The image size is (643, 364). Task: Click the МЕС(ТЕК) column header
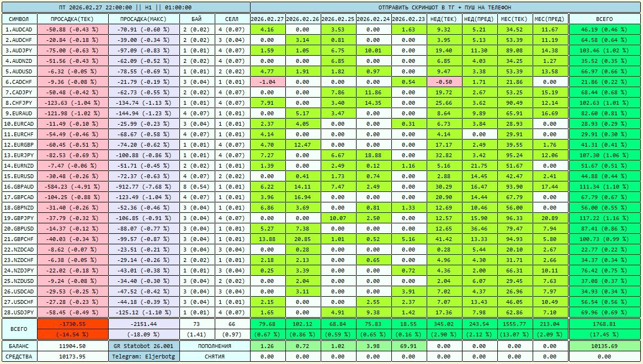[x=514, y=19]
